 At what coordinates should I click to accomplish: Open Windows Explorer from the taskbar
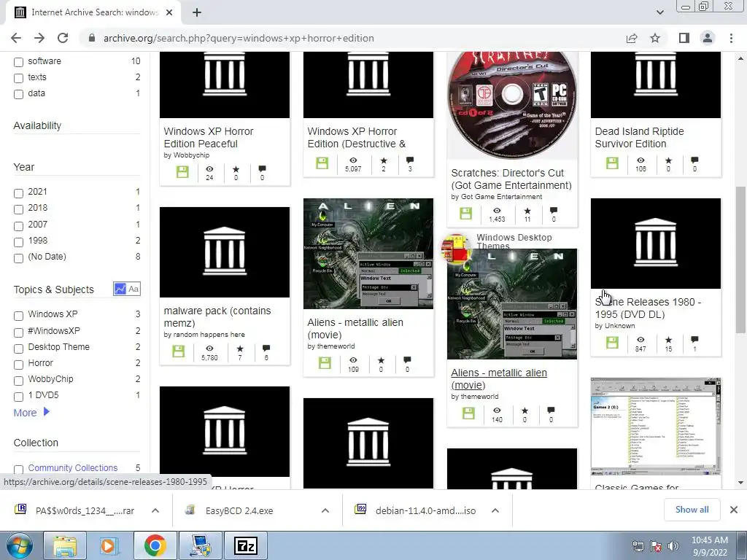[65, 545]
